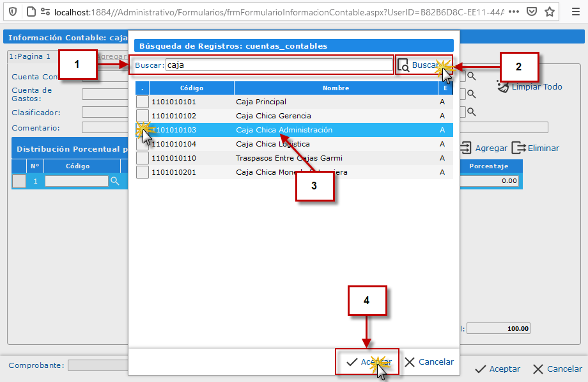Click Código column header in search results
Screen dimensions: 588x382
(192, 88)
